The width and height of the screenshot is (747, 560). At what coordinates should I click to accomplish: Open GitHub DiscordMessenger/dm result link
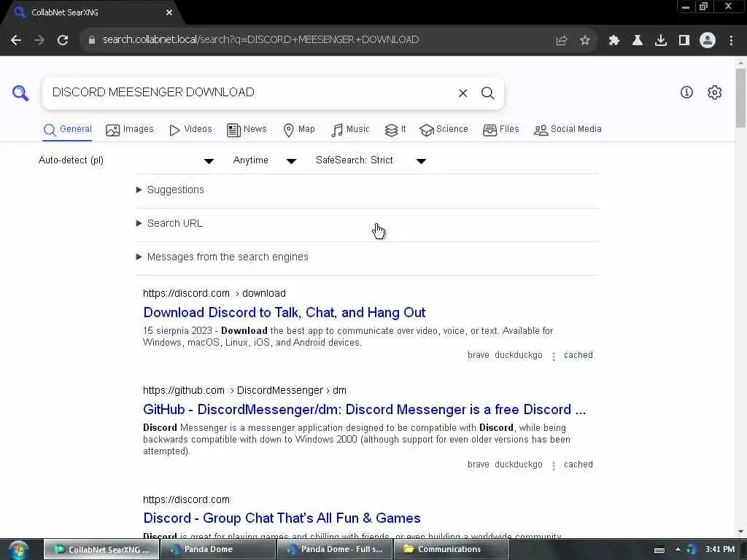click(365, 410)
